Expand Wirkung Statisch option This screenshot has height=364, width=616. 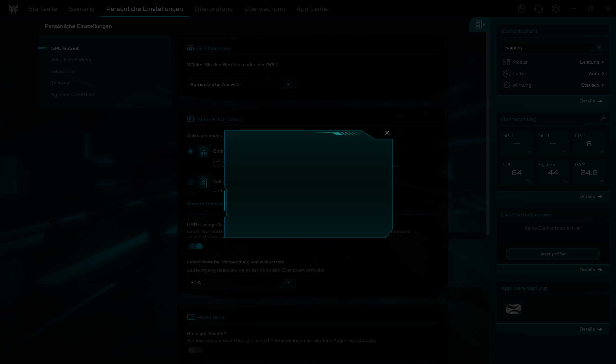(592, 85)
